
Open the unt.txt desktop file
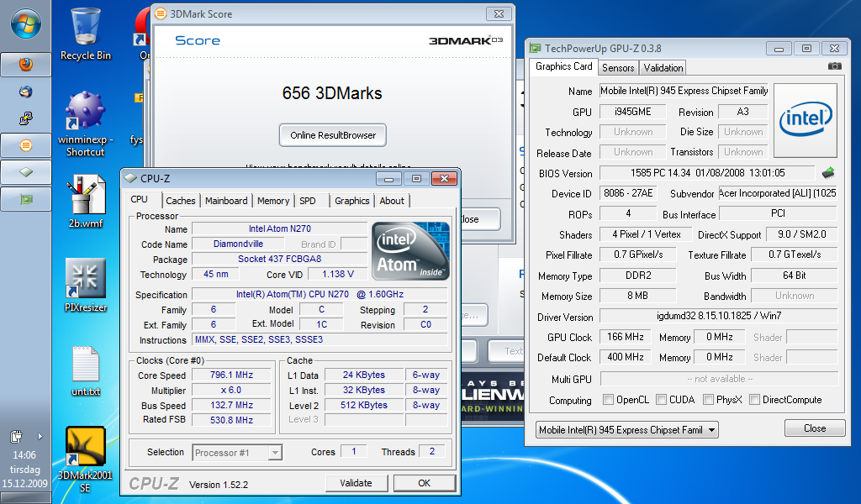[86, 370]
